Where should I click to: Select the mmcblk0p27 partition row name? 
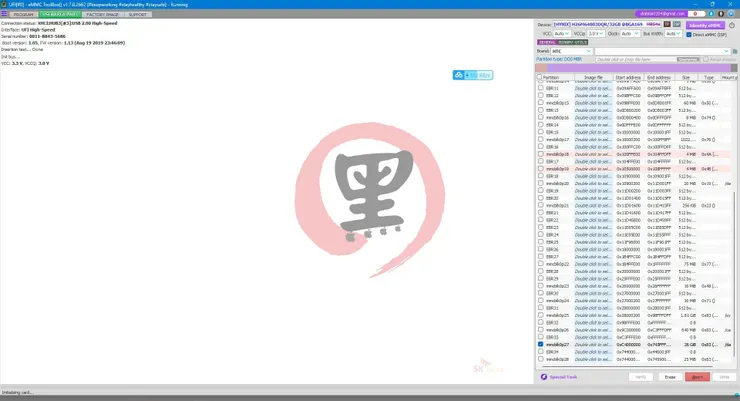point(557,345)
